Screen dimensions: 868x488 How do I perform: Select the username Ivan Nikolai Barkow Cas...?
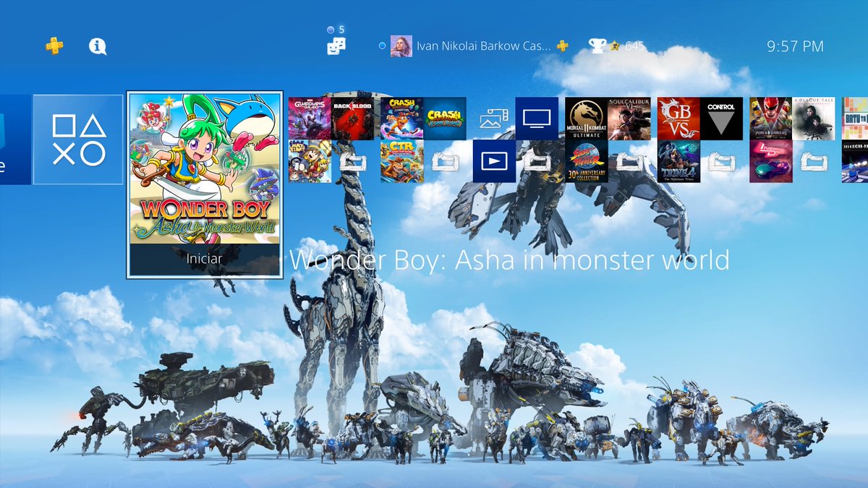click(483, 46)
